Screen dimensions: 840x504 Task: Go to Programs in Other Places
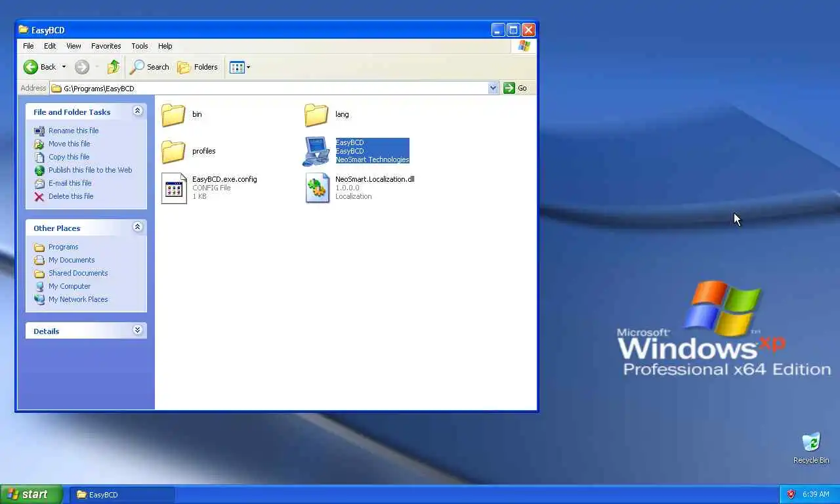63,247
